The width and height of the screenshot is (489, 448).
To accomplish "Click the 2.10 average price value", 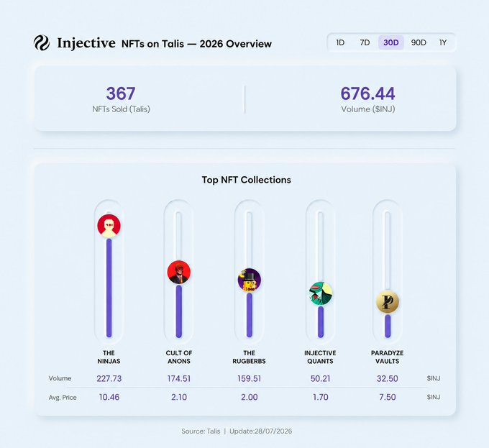I will click(179, 397).
